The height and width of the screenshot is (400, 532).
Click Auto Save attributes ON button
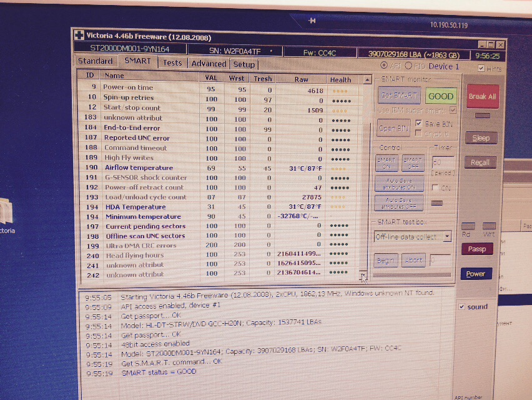click(399, 184)
